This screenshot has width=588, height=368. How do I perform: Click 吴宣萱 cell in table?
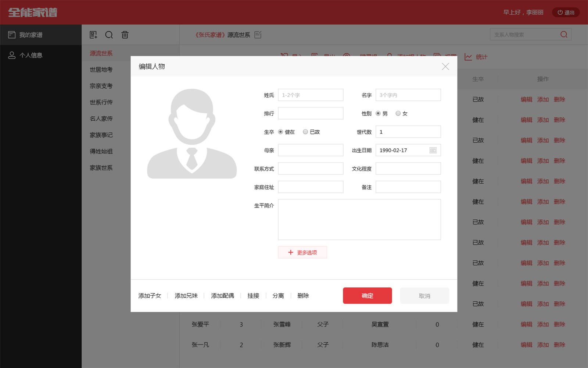point(380,324)
